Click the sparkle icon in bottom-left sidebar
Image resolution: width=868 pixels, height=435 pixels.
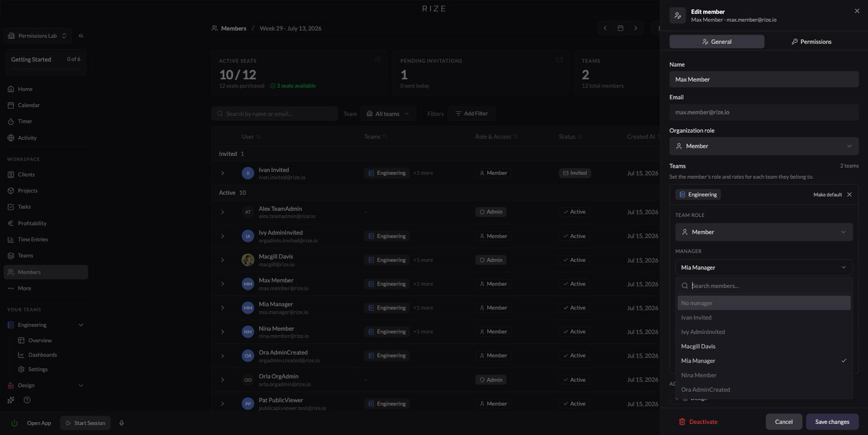[11, 400]
